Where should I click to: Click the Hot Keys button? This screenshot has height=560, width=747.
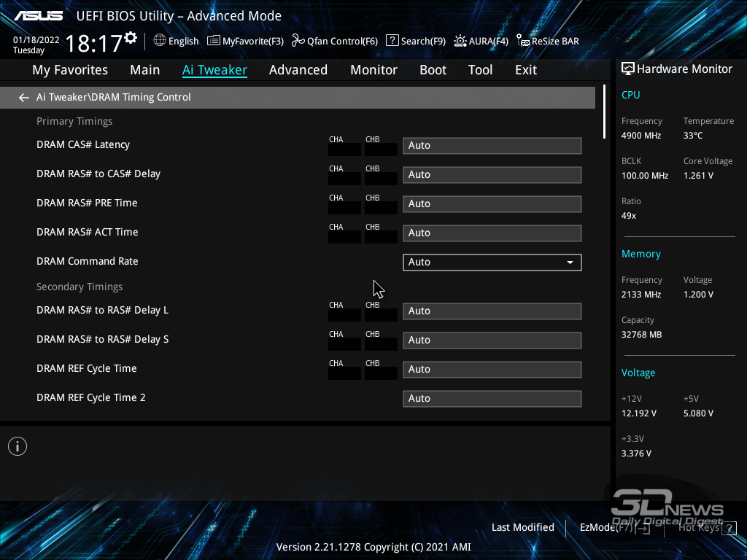tap(707, 528)
